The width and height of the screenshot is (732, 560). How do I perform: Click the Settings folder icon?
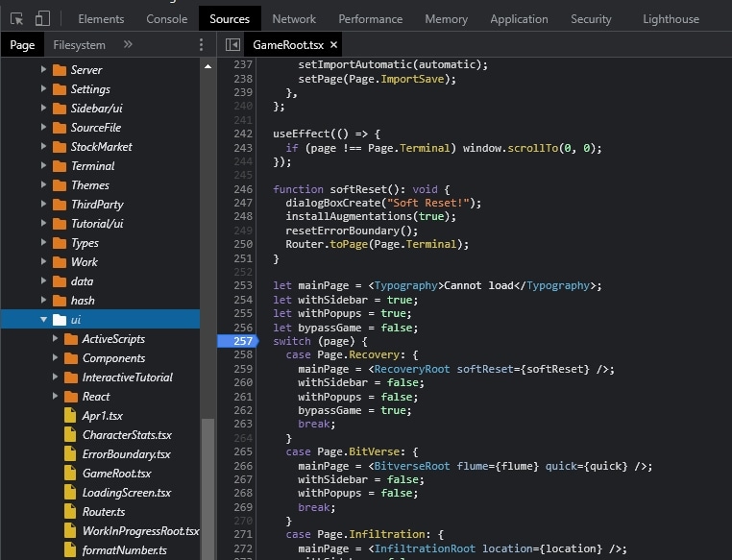[x=60, y=89]
